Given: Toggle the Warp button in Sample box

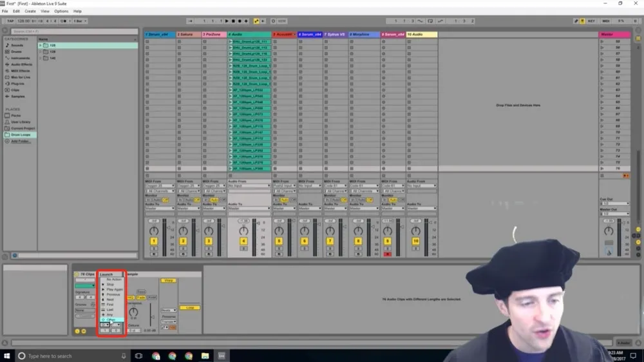Looking at the screenshot, I should [x=168, y=281].
